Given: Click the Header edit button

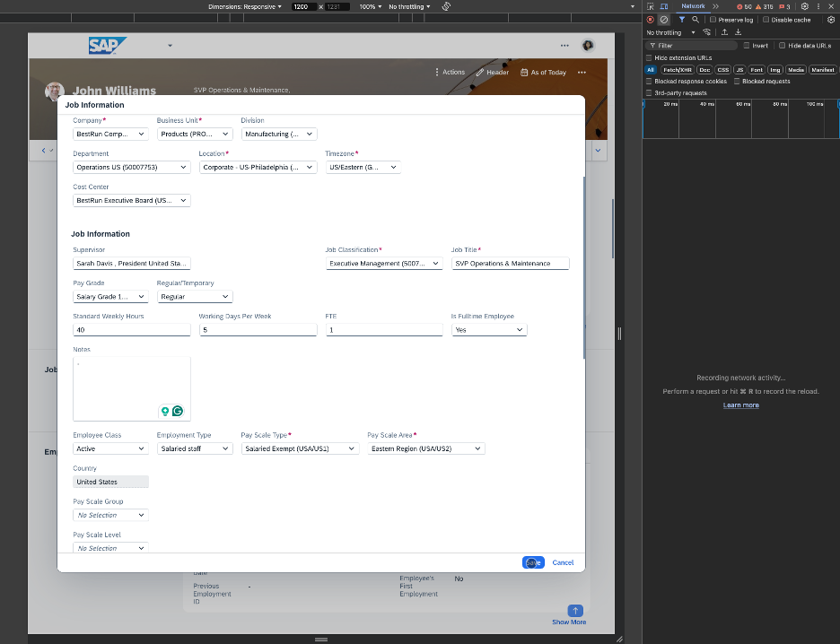Looking at the screenshot, I should pyautogui.click(x=493, y=73).
